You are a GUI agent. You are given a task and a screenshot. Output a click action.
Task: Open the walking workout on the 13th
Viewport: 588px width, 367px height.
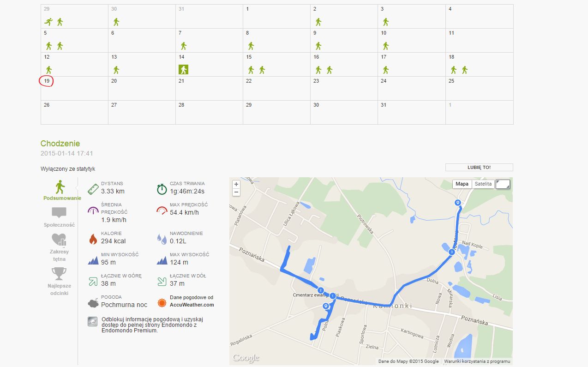116,70
